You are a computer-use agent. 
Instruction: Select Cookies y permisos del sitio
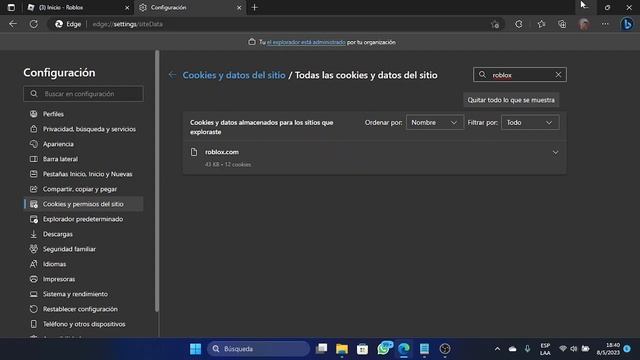[x=83, y=204]
